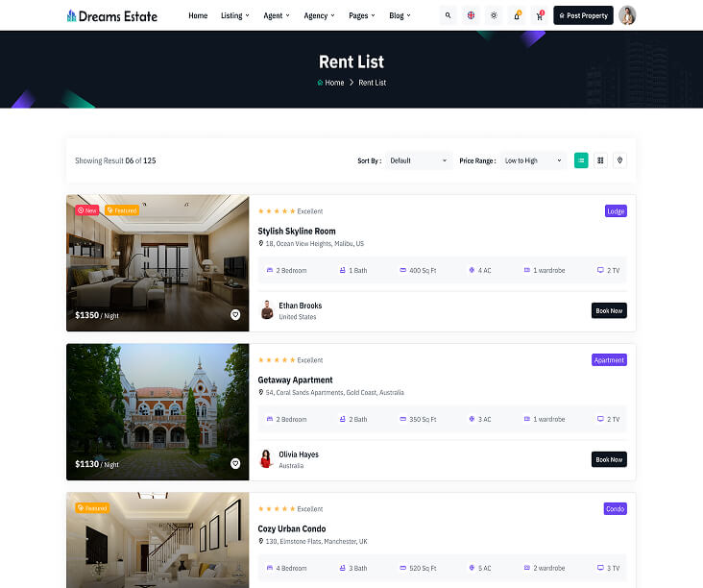Click the Apartment category tag
Viewport: 703px width, 588px height.
[609, 360]
